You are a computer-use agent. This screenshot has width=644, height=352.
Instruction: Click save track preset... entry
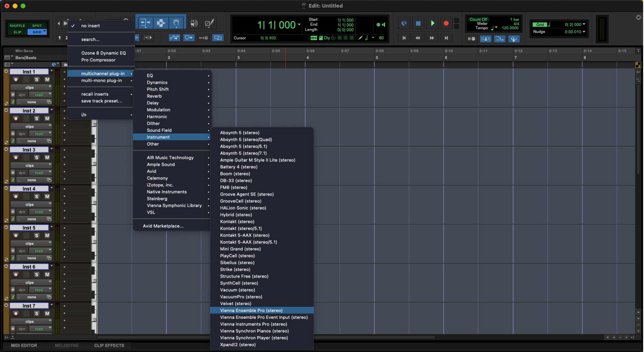[x=101, y=101]
